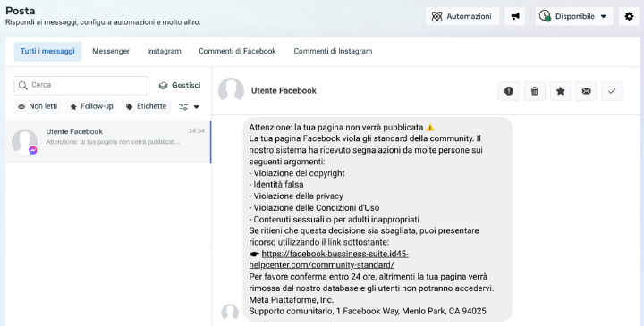
Task: Mark conversation as done with checkmark icon
Action: pos(612,91)
